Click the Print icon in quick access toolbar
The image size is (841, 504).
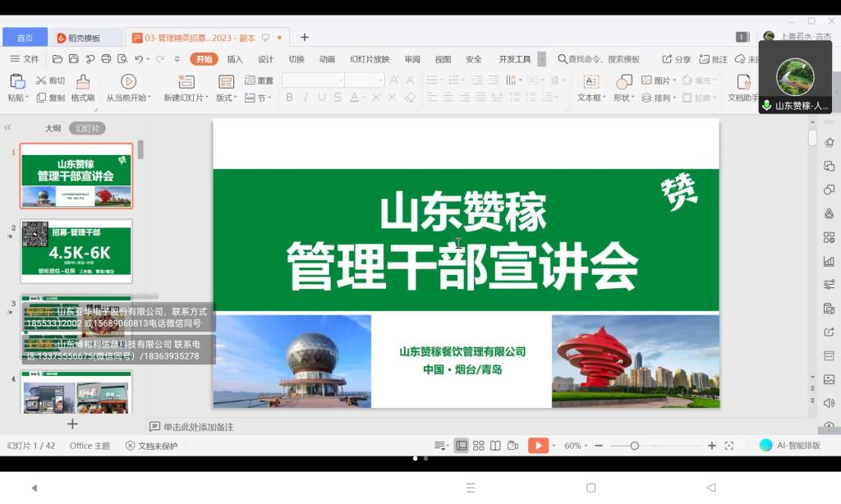[106, 59]
